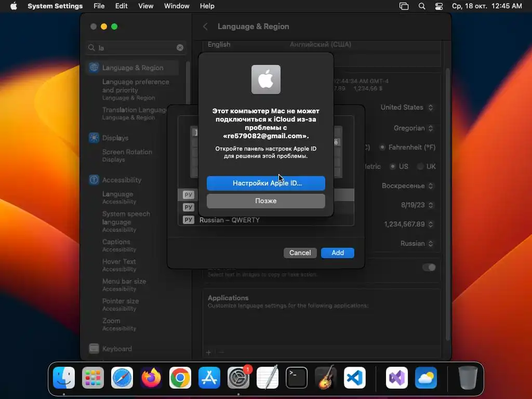Launch Safari from the Dock
The width and height of the screenshot is (532, 399).
(x=122, y=378)
